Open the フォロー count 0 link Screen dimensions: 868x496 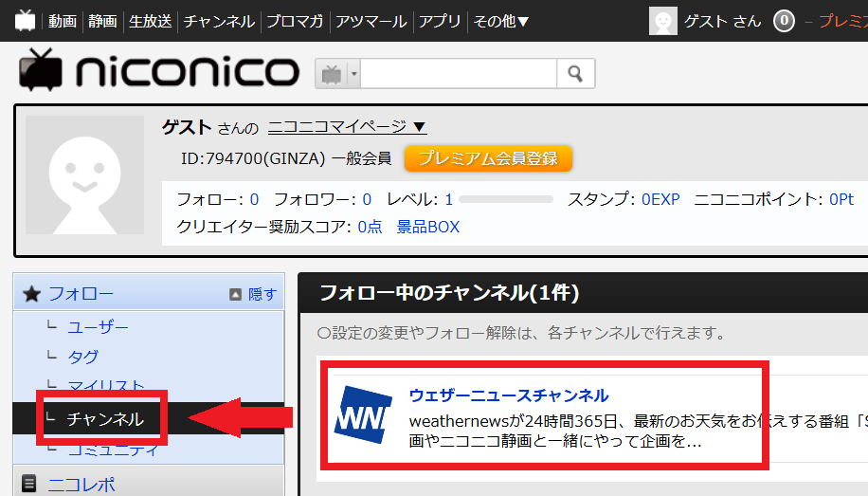254,199
